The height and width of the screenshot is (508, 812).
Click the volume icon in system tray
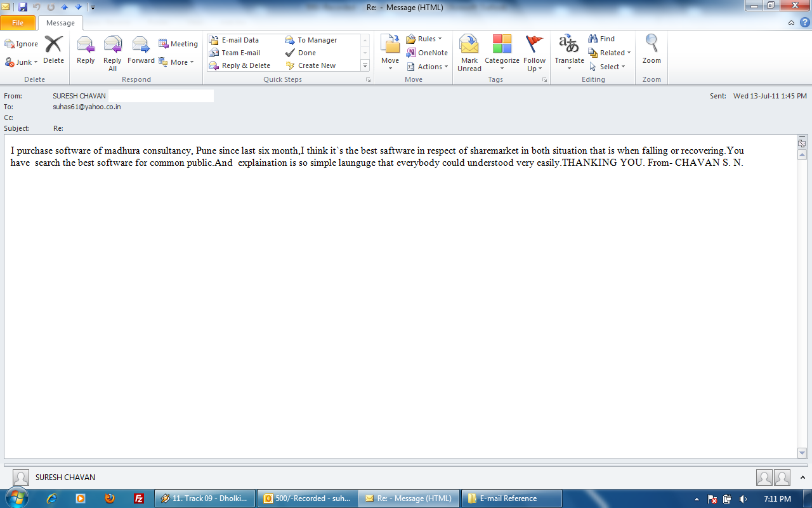point(742,499)
